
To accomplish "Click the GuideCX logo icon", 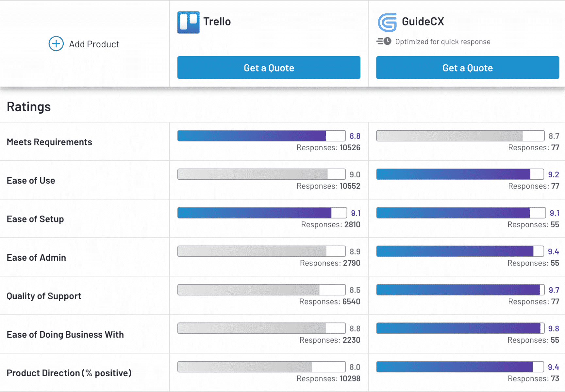I will (387, 22).
